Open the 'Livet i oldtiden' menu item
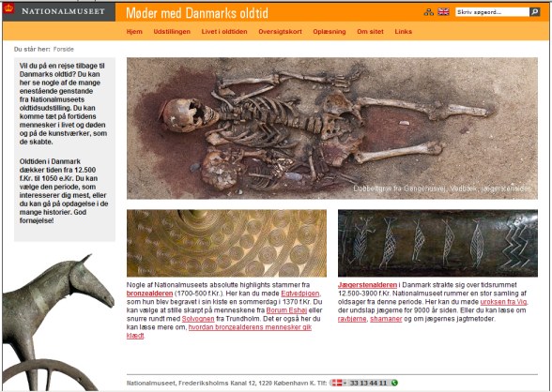 224,32
